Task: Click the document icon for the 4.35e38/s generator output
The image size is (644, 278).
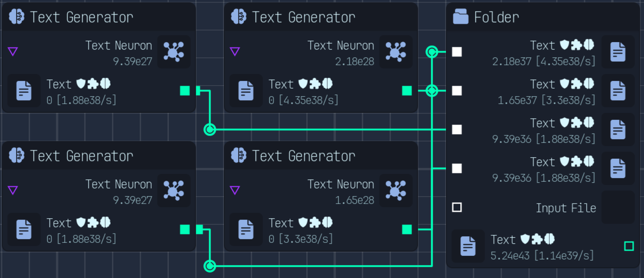Action: click(x=246, y=91)
